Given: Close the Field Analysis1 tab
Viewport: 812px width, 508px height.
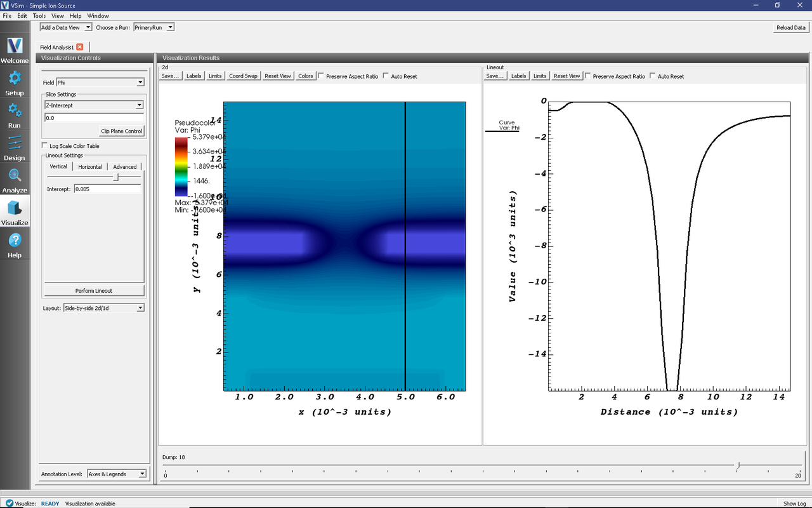Looking at the screenshot, I should pos(80,47).
